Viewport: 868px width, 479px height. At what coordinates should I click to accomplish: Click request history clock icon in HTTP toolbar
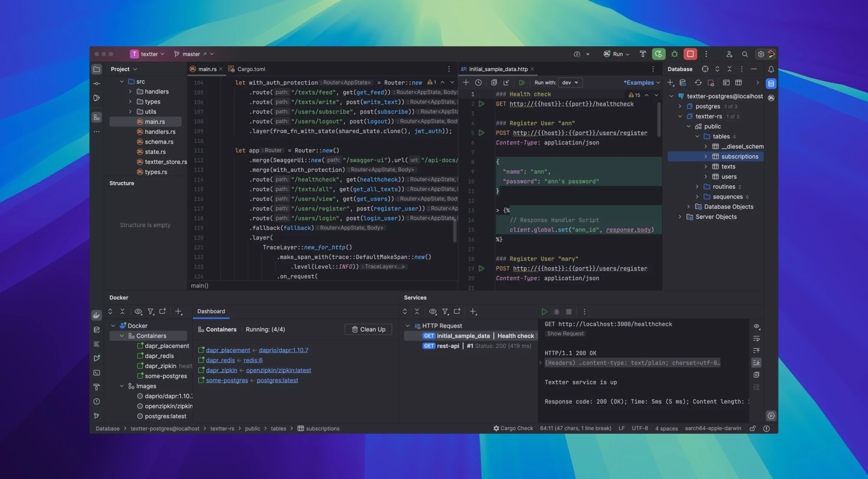click(478, 82)
